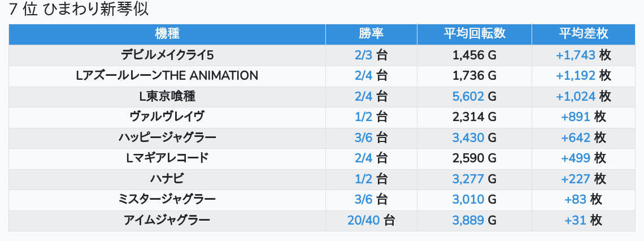Click the +31 average difference value
Screen dimensions: 644x241
(x=575, y=221)
